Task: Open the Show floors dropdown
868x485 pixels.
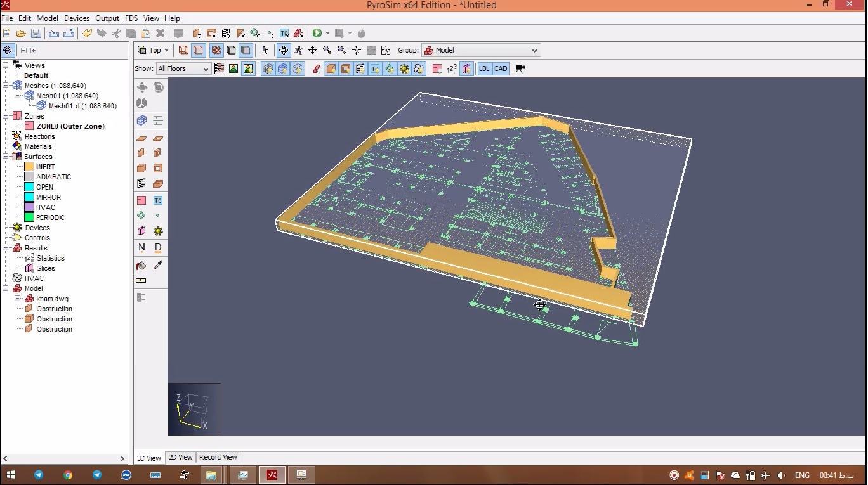Action: point(183,68)
